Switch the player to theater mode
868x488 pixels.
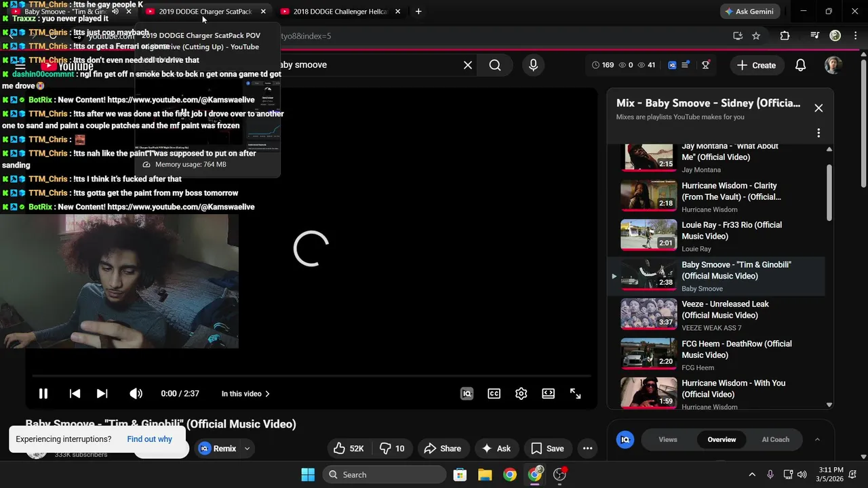pyautogui.click(x=548, y=394)
